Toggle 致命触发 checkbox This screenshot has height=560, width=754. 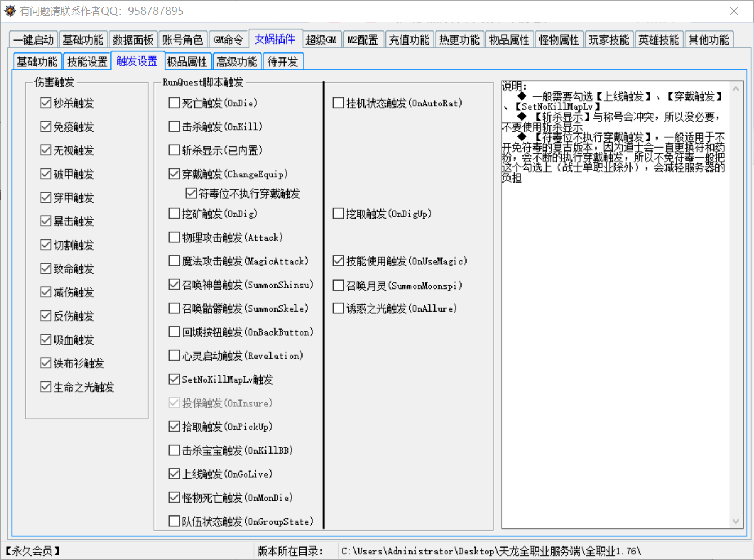click(67, 269)
